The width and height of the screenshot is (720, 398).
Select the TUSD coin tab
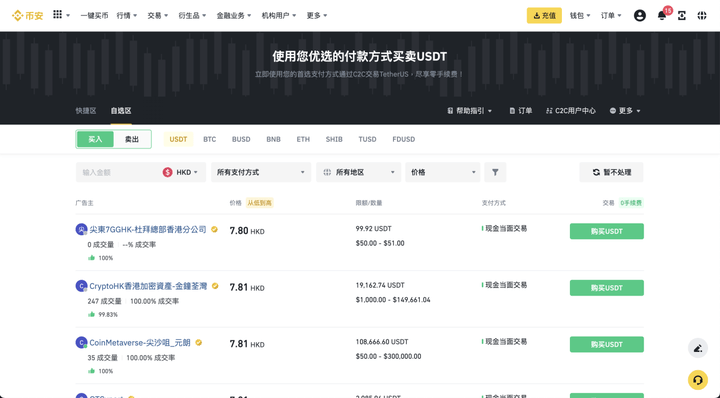pos(367,139)
